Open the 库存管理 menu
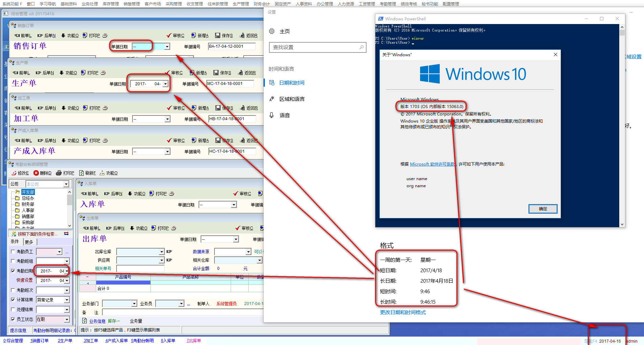644x345 pixels. [110, 4]
